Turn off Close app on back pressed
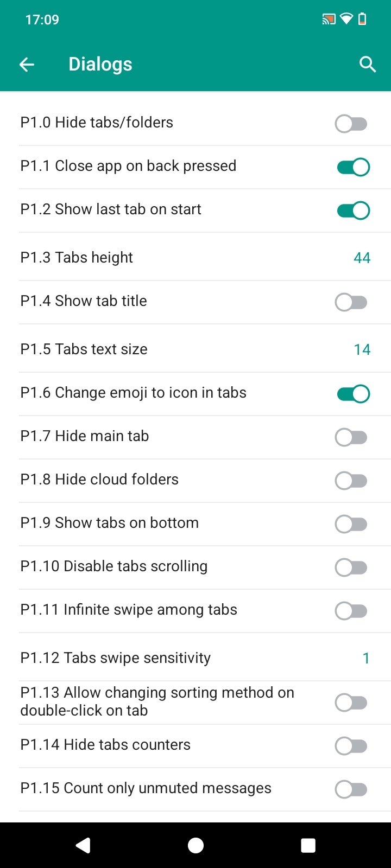Screen dimensions: 391x868 353,167
